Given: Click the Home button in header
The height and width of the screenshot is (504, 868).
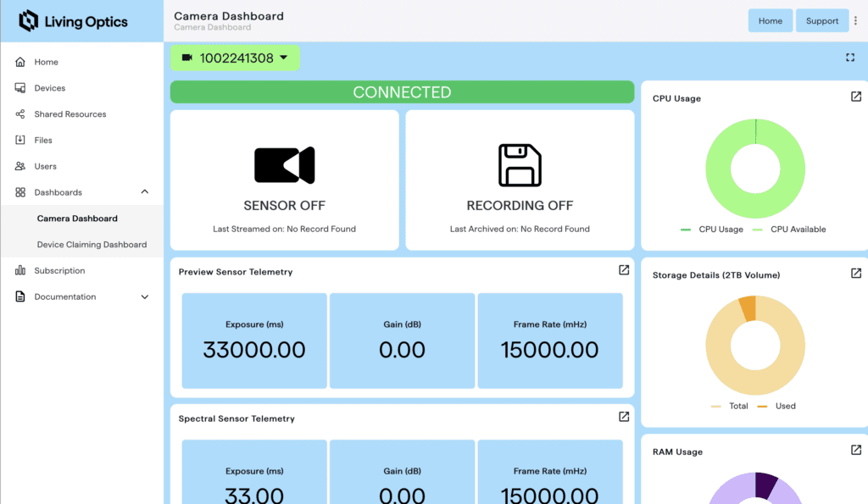Looking at the screenshot, I should 770,21.
